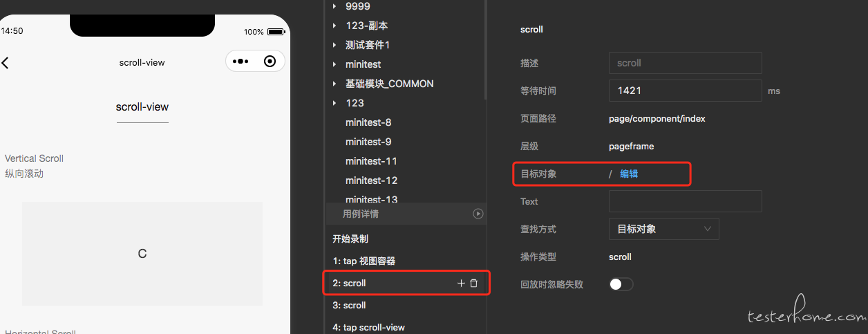Add a step after 2: scroll

[x=461, y=284]
